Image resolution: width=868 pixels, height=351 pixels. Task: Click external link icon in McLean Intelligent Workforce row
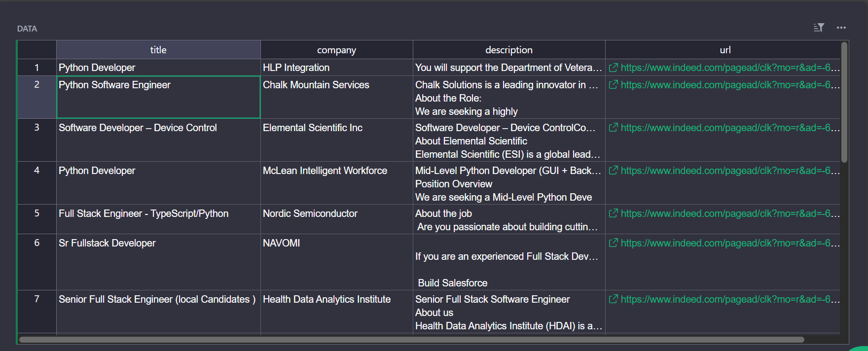tap(613, 171)
